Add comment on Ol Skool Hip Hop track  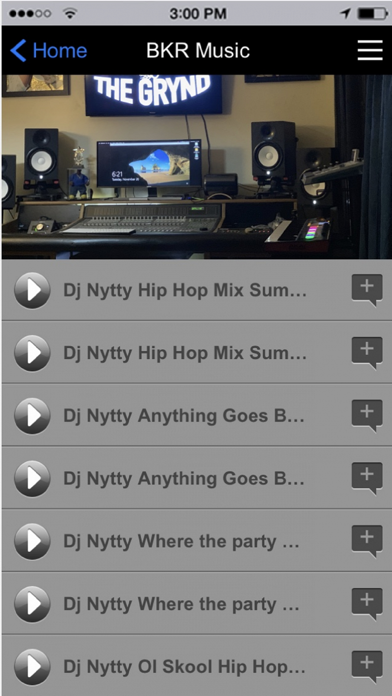coord(367,666)
